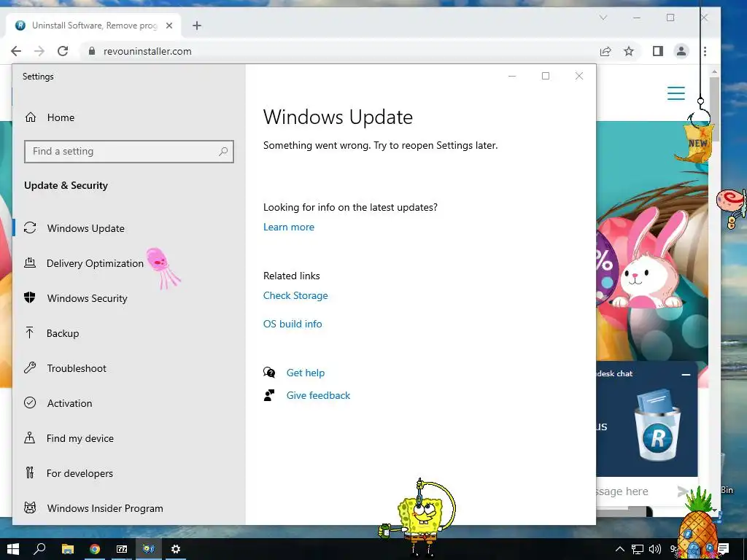Click the Revo Uninstaller trash bin logo

click(x=658, y=426)
